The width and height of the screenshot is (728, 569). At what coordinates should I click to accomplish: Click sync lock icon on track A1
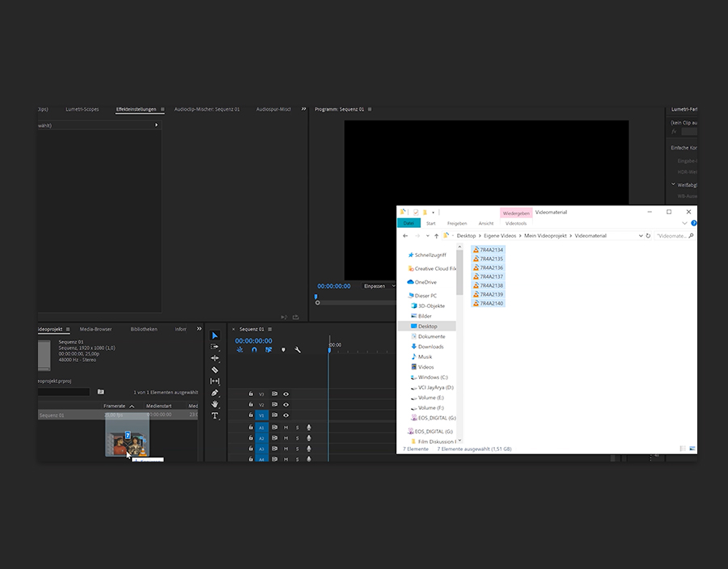tap(274, 427)
